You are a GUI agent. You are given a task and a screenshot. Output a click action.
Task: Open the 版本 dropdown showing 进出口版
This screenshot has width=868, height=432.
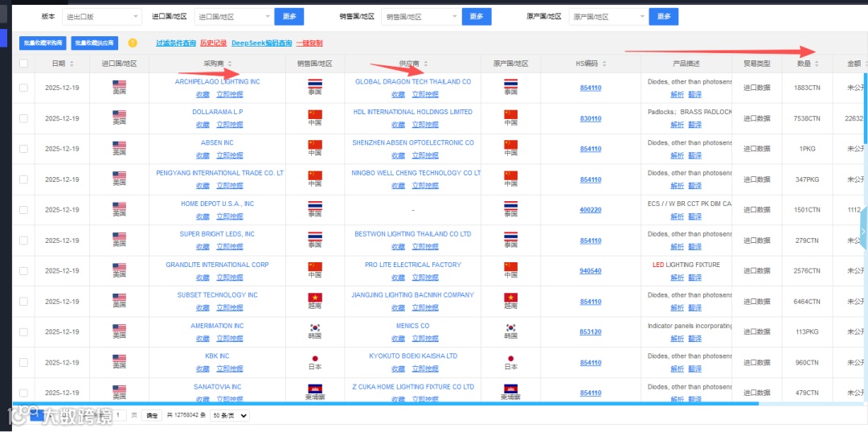click(102, 17)
